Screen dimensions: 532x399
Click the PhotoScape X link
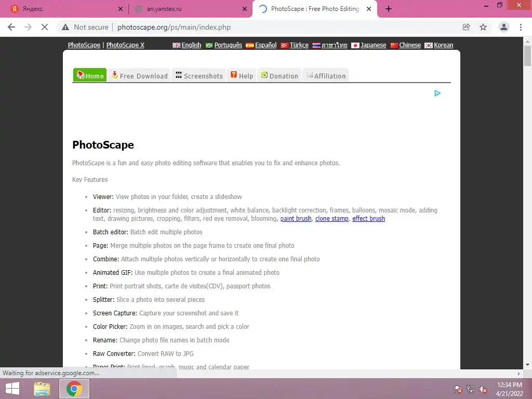pos(125,45)
